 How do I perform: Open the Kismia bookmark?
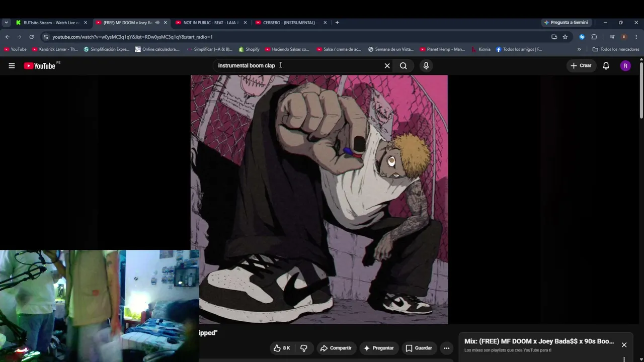click(x=481, y=49)
